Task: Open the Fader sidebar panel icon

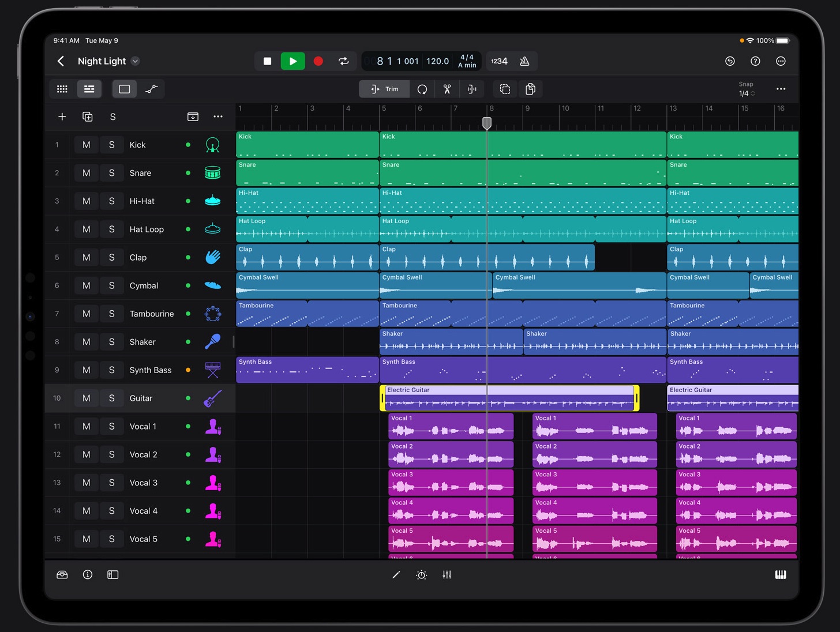Action: point(113,575)
